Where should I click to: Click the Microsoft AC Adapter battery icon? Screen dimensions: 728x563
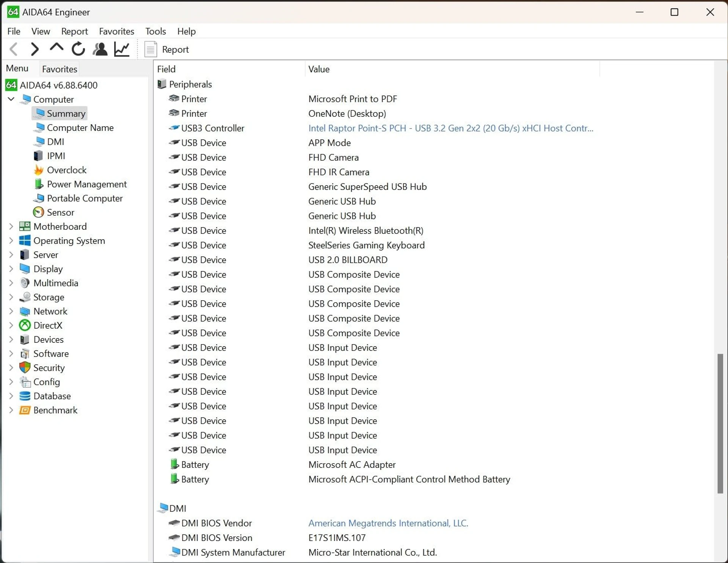(x=174, y=464)
